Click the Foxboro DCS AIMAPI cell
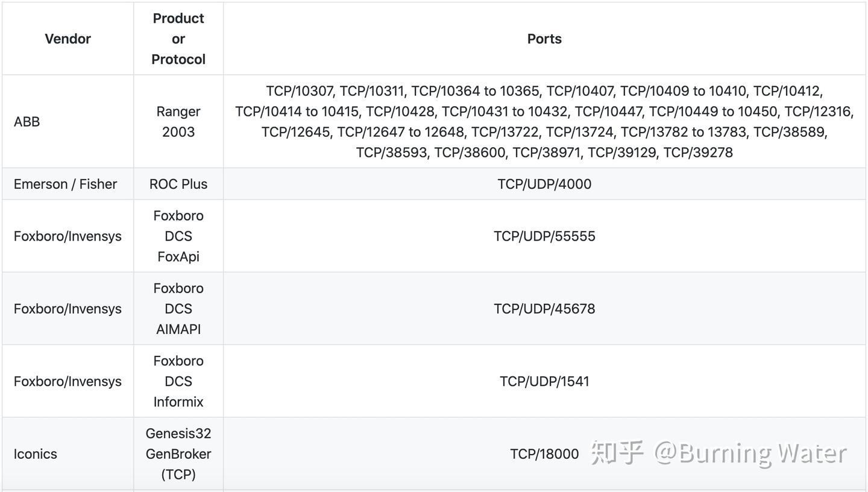This screenshot has height=492, width=868. (178, 308)
